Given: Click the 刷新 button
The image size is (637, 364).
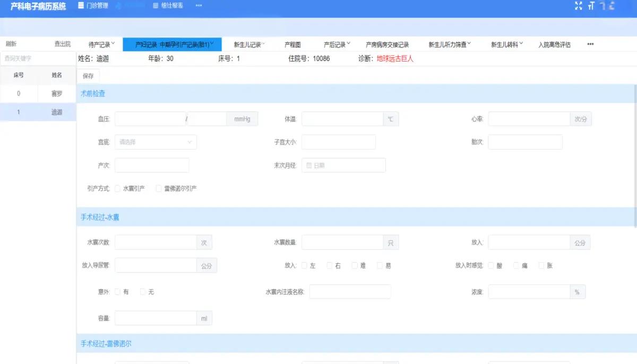Looking at the screenshot, I should (11, 44).
